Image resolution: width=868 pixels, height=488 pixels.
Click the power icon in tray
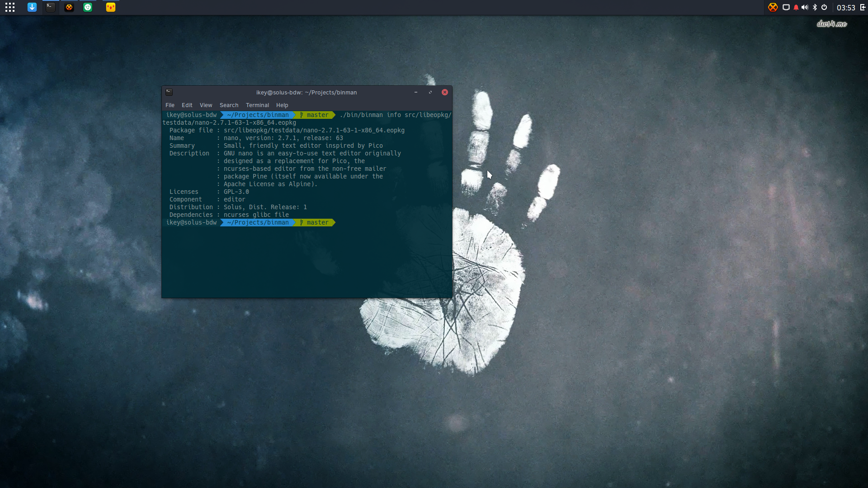(x=824, y=7)
